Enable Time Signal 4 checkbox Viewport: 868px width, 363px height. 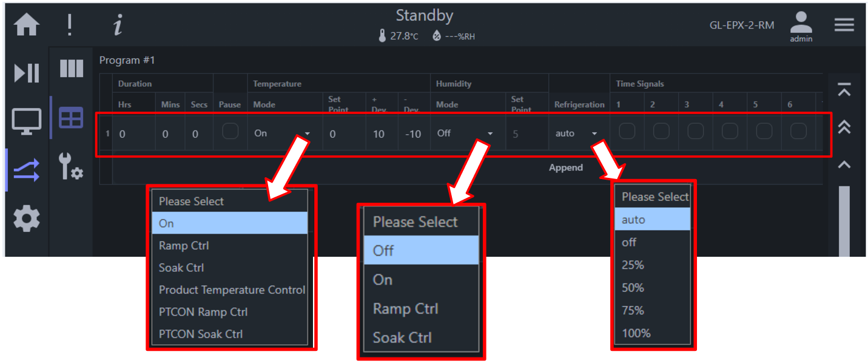click(730, 131)
